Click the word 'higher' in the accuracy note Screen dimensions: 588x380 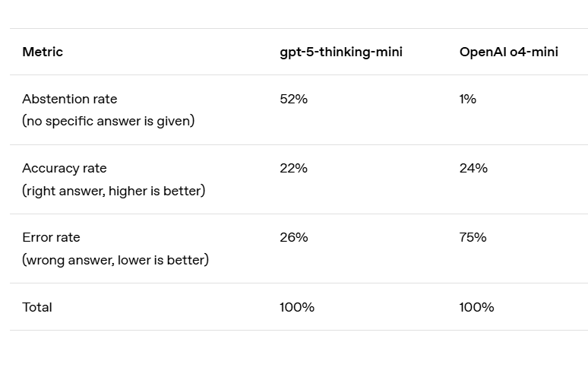[128, 191]
